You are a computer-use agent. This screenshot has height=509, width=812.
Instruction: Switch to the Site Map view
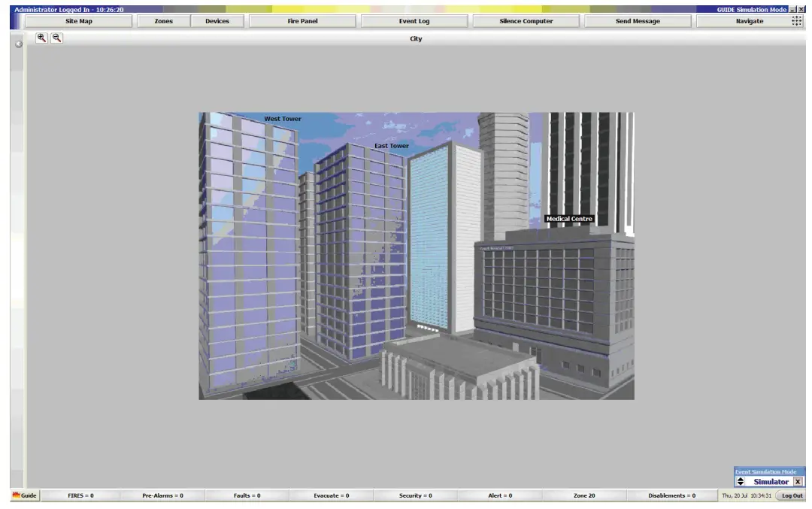78,20
